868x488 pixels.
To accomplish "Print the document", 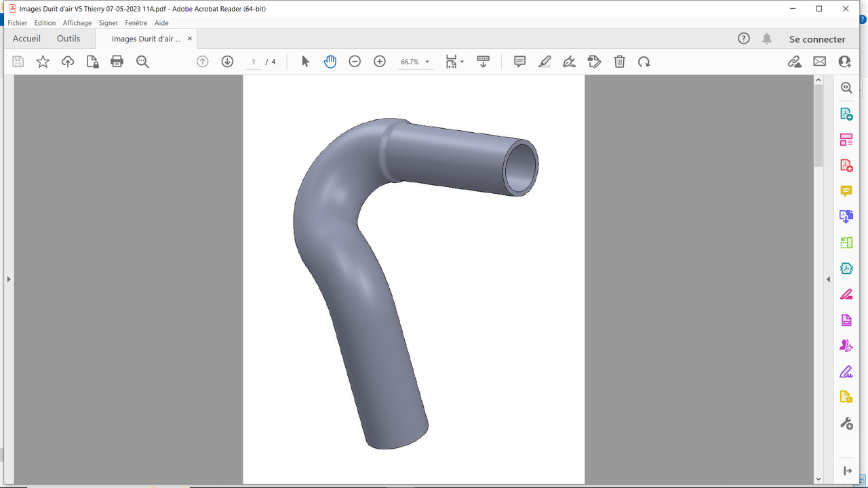I will (x=117, y=62).
